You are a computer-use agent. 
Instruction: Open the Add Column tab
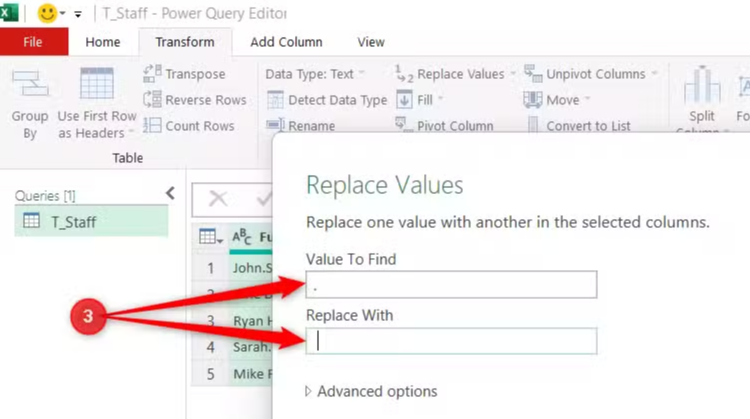[x=286, y=42]
